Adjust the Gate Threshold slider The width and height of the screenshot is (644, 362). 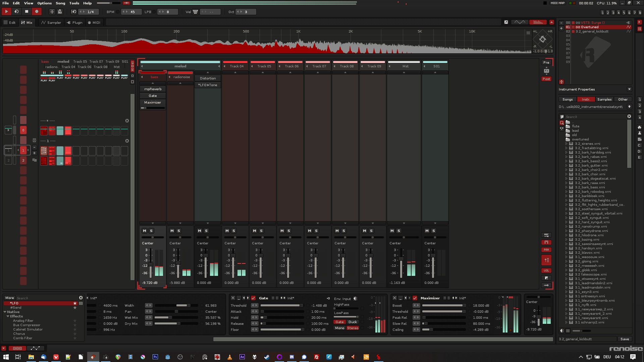pos(282,305)
